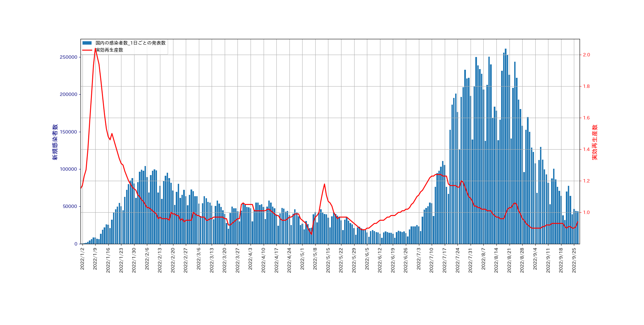This screenshot has width=644, height=325.
Task: Click x-axis date label 2022/3/20
Action: click(x=224, y=260)
